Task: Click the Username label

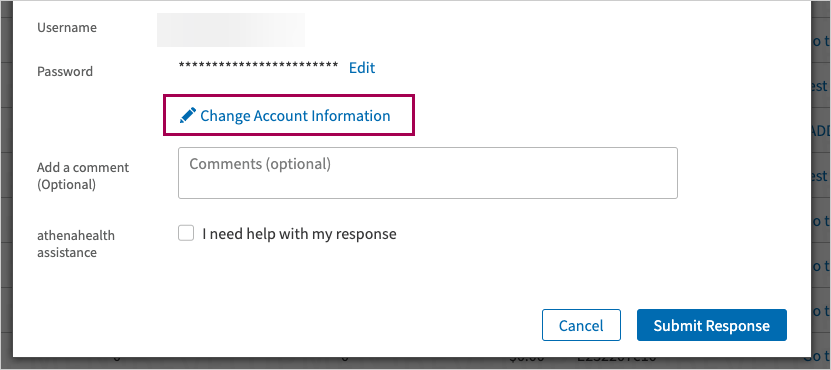Action: (67, 28)
